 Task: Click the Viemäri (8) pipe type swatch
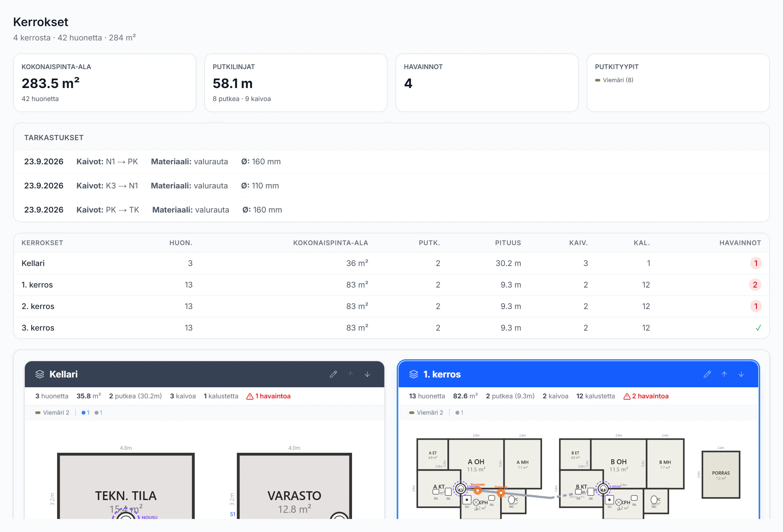[597, 80]
